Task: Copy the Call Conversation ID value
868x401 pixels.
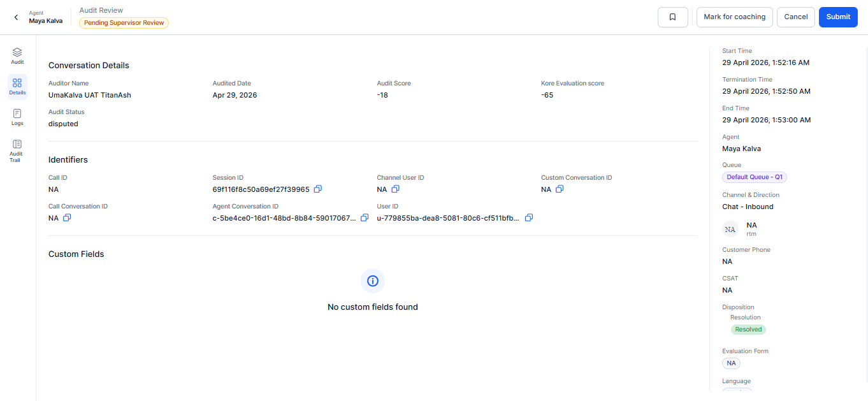Action: click(x=67, y=217)
